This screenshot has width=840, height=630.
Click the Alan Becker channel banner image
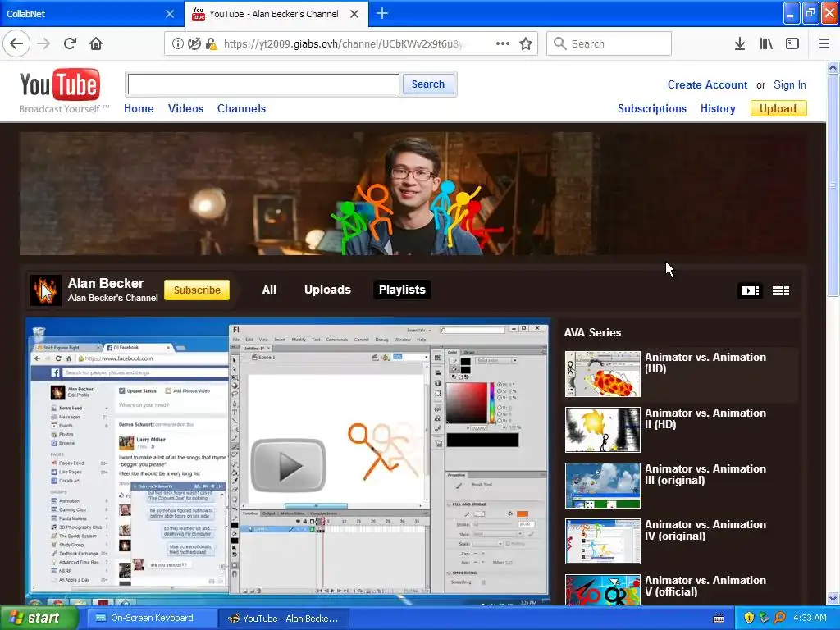[x=413, y=194]
